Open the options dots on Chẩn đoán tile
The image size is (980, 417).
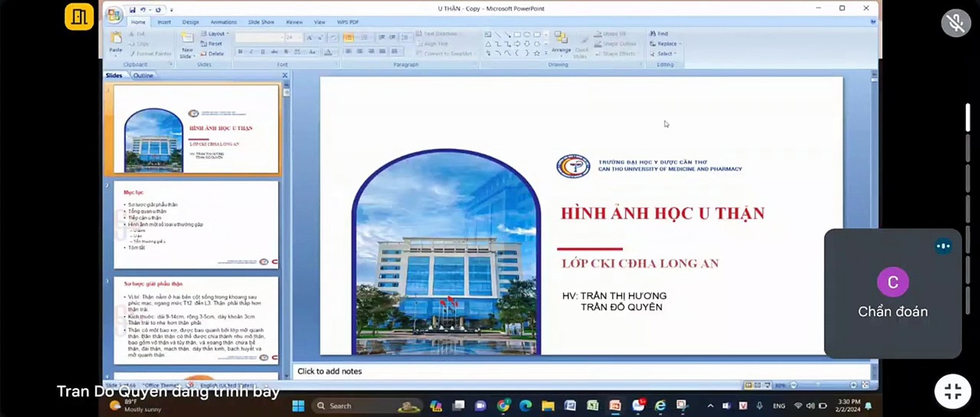pos(943,246)
